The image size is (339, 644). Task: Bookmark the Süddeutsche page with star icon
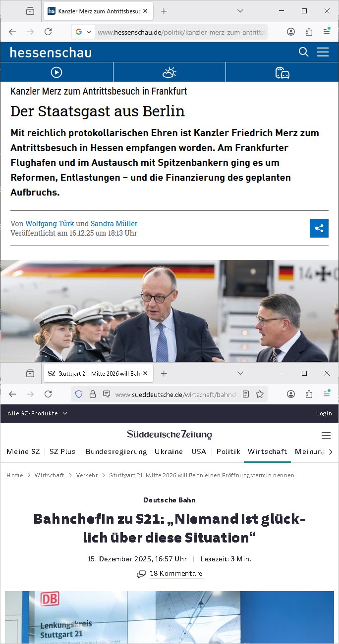tap(260, 394)
